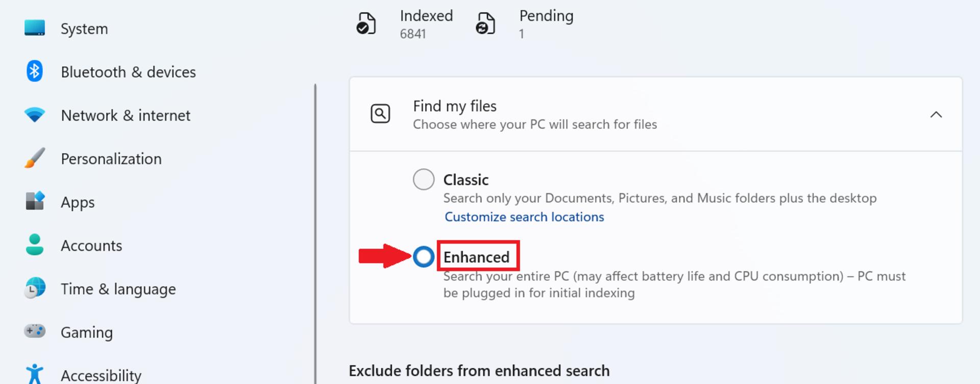Select the Classic radio button

click(x=424, y=179)
